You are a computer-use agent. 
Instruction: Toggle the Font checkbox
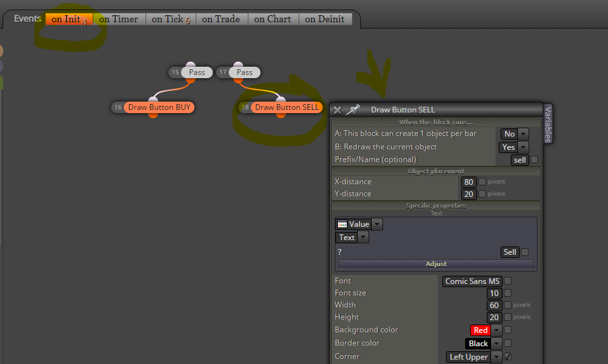pos(508,281)
